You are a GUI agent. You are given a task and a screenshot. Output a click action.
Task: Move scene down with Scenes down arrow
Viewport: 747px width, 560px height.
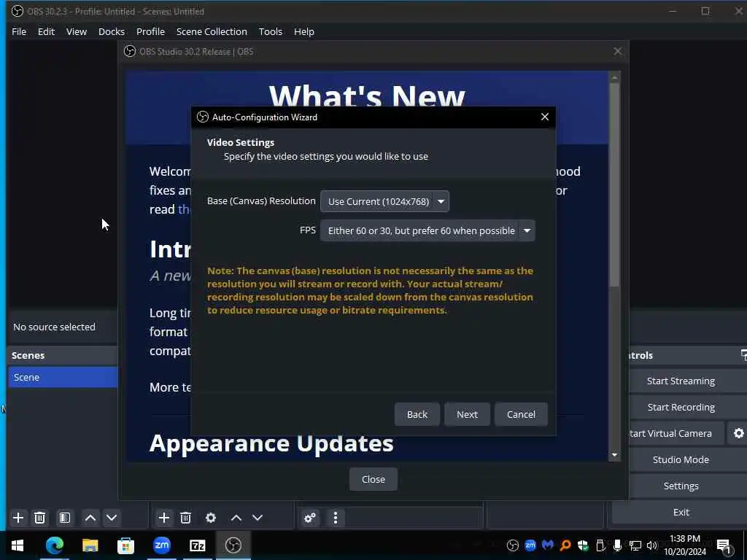(112, 518)
